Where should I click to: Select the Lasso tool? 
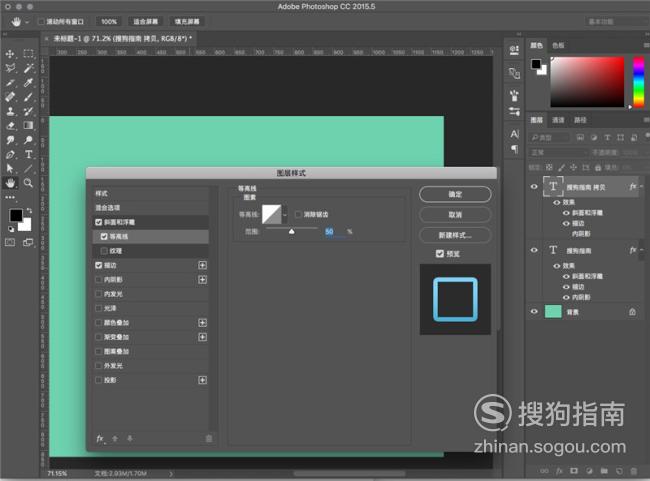point(10,68)
